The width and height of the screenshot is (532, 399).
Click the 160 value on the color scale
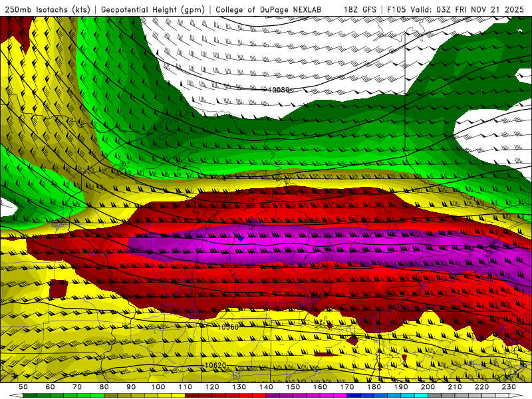pos(320,387)
